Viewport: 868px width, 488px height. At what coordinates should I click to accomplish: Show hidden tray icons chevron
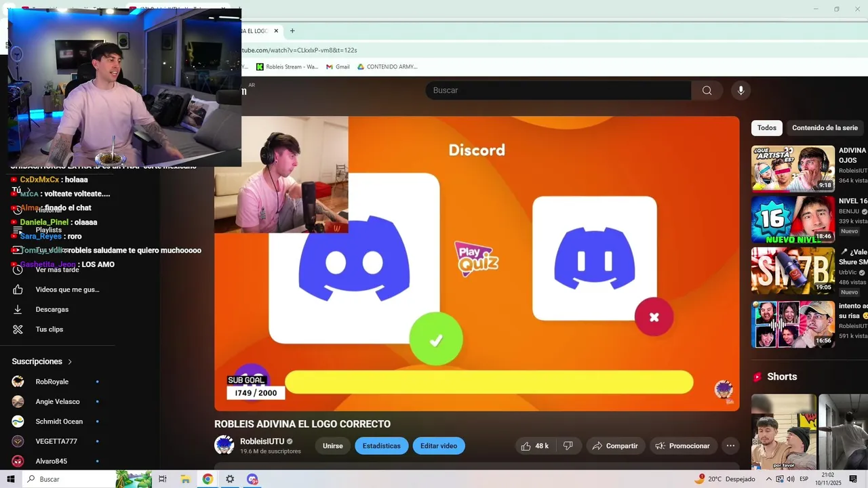(769, 479)
